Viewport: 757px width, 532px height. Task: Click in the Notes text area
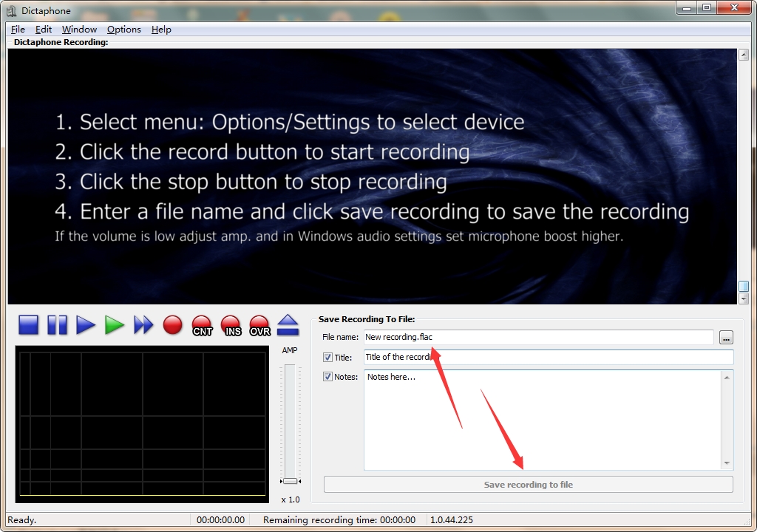pos(543,420)
